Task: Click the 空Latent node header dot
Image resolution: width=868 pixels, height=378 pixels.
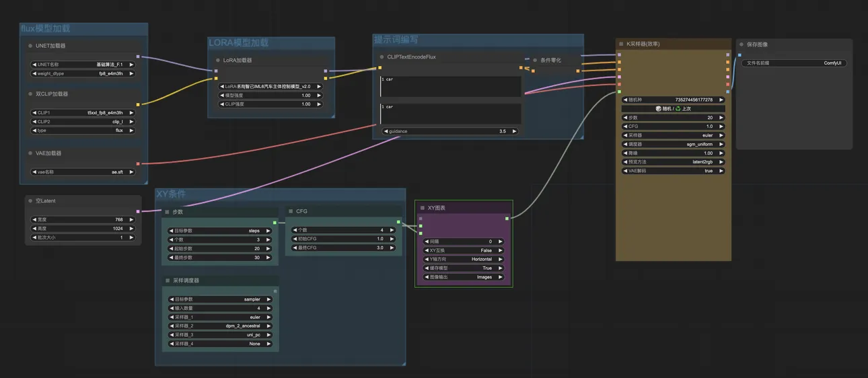Action: [x=30, y=200]
